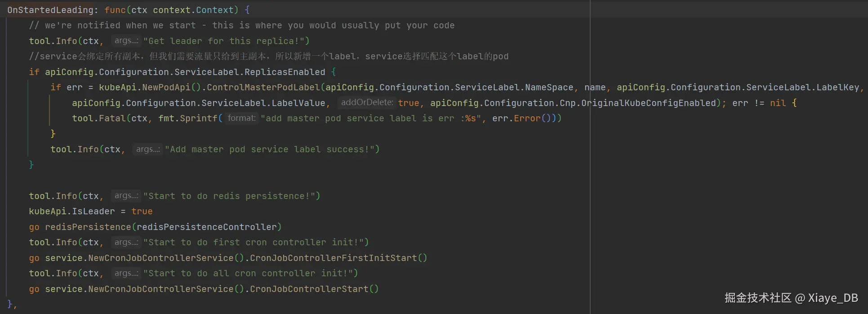Click the Chinese comment about service labels
The height and width of the screenshot is (314, 868).
coord(268,56)
